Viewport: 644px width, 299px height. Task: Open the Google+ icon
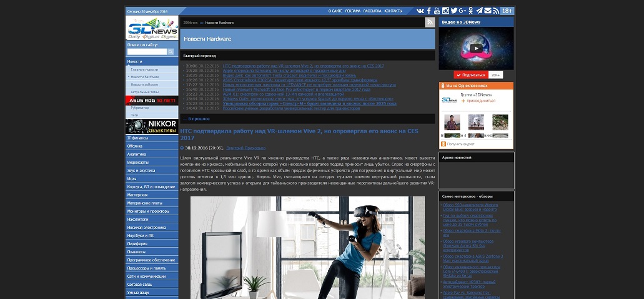click(x=462, y=11)
